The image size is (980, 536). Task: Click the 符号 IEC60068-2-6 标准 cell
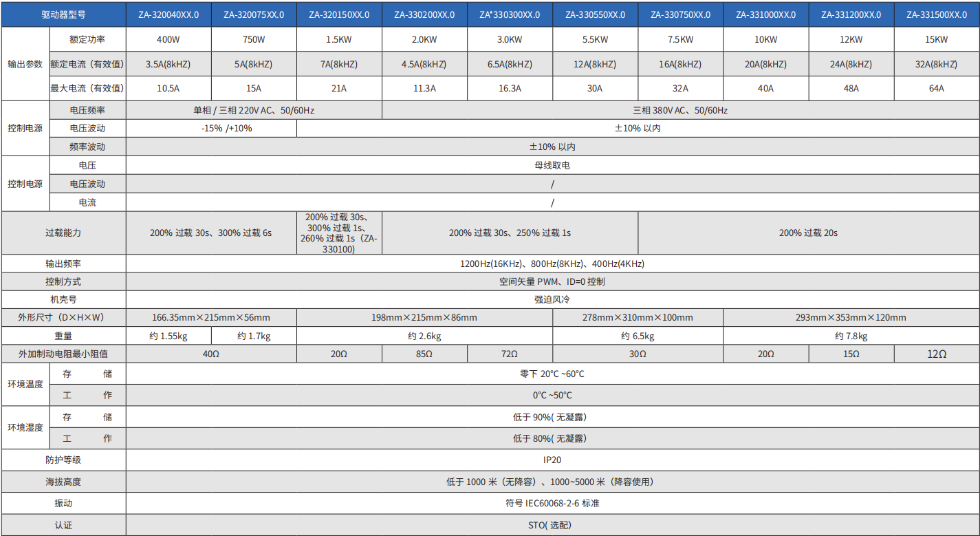pyautogui.click(x=552, y=503)
